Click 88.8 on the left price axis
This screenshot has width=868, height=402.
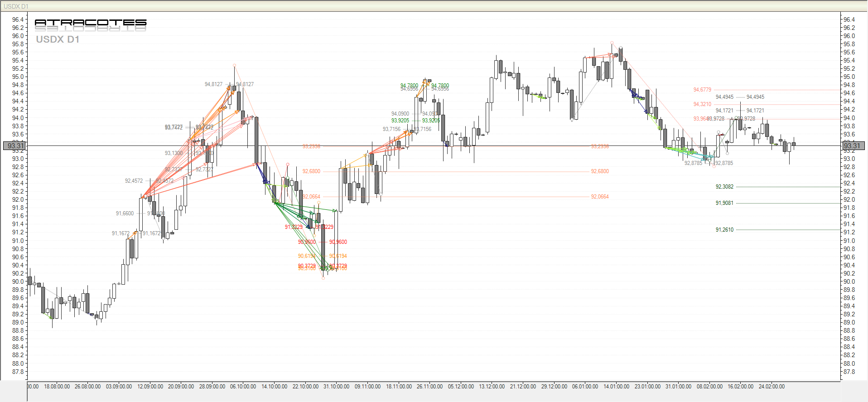pos(18,330)
